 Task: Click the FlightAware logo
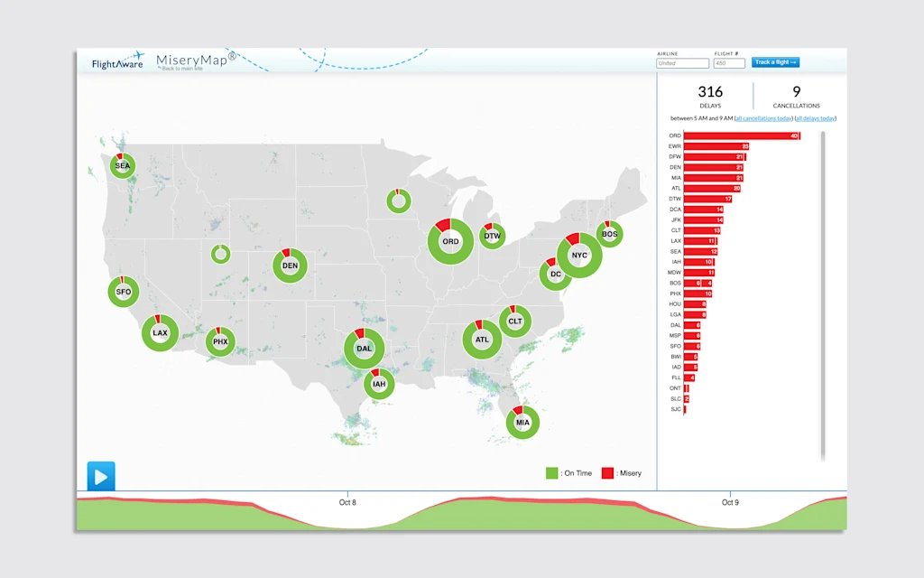pyautogui.click(x=117, y=62)
